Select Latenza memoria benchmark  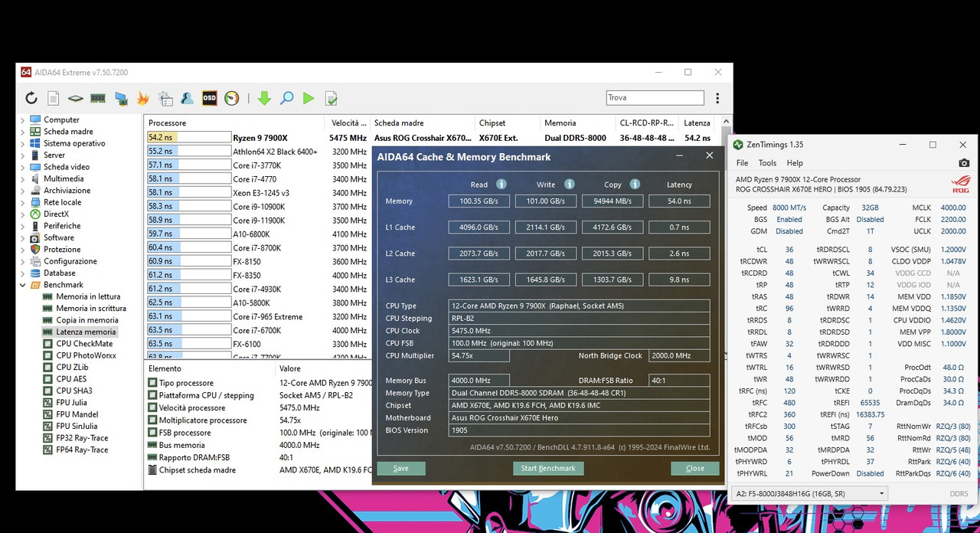coord(86,332)
